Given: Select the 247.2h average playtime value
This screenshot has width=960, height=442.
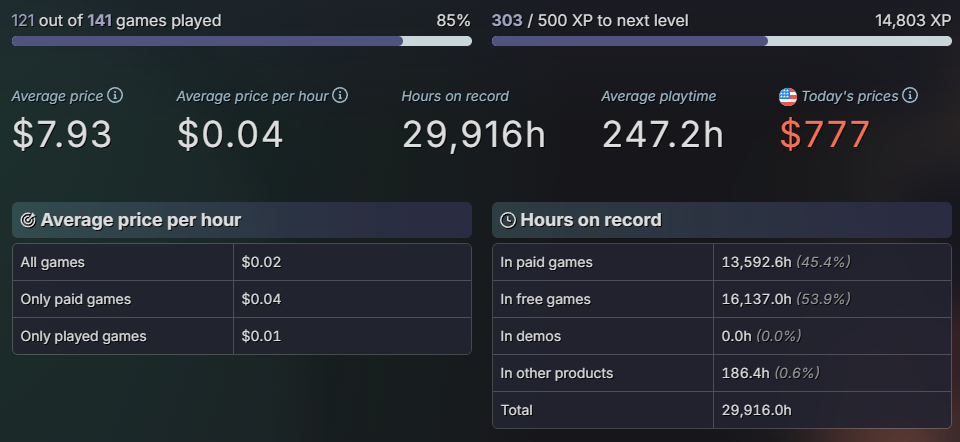Looking at the screenshot, I should pos(663,135).
